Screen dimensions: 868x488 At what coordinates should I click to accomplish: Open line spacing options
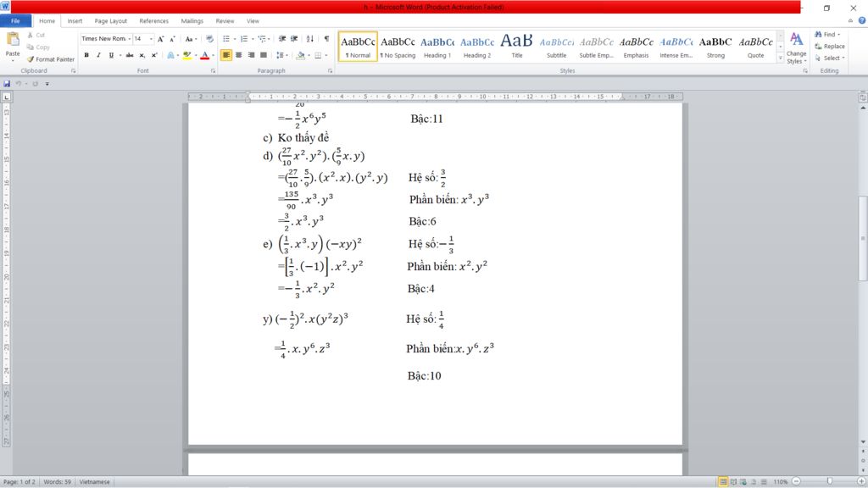click(281, 55)
